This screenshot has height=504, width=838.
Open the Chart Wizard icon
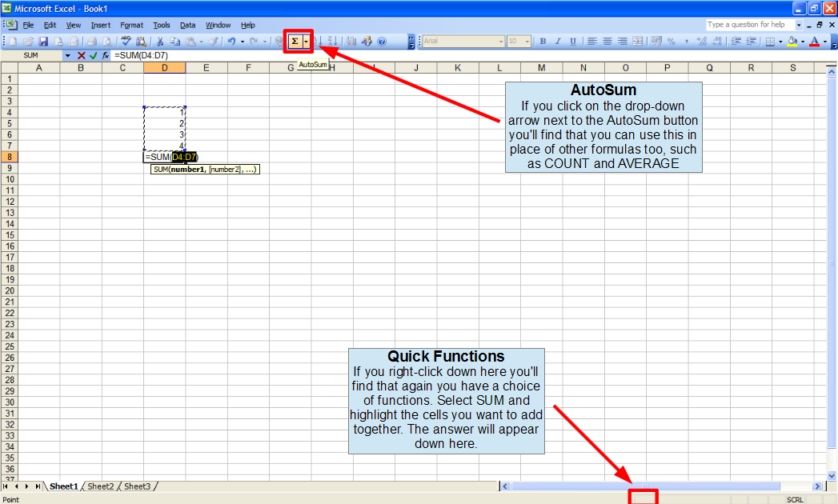[x=351, y=41]
